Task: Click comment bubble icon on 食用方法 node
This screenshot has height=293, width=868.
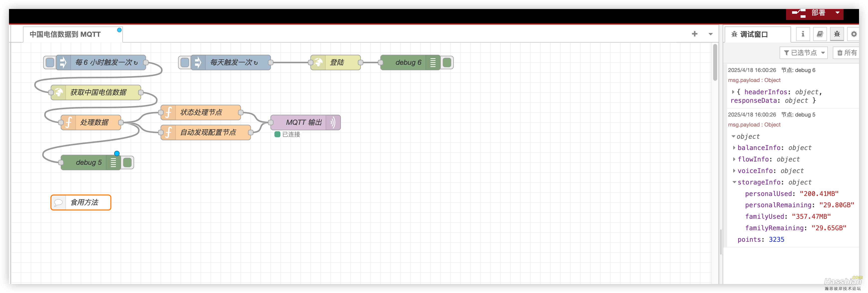Action: 58,202
